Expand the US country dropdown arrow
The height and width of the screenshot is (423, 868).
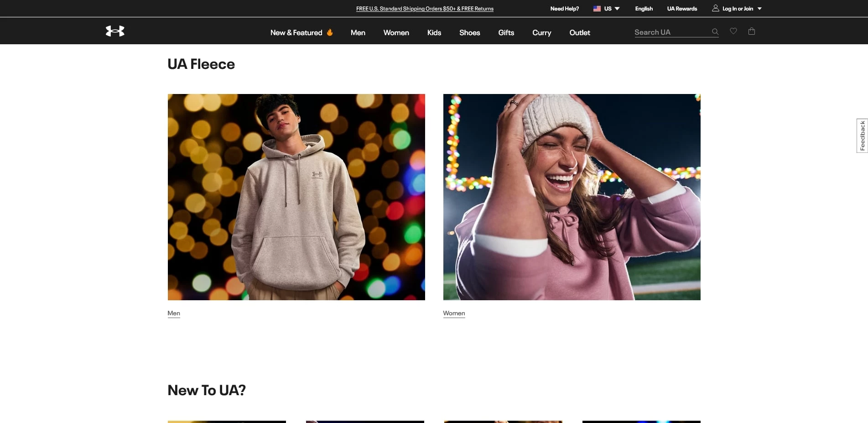pos(617,9)
